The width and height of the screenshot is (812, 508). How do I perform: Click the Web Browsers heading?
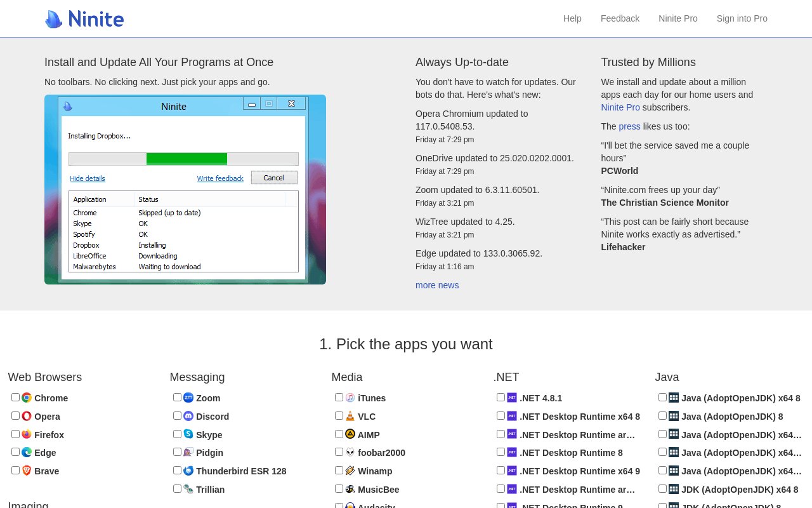click(x=45, y=377)
